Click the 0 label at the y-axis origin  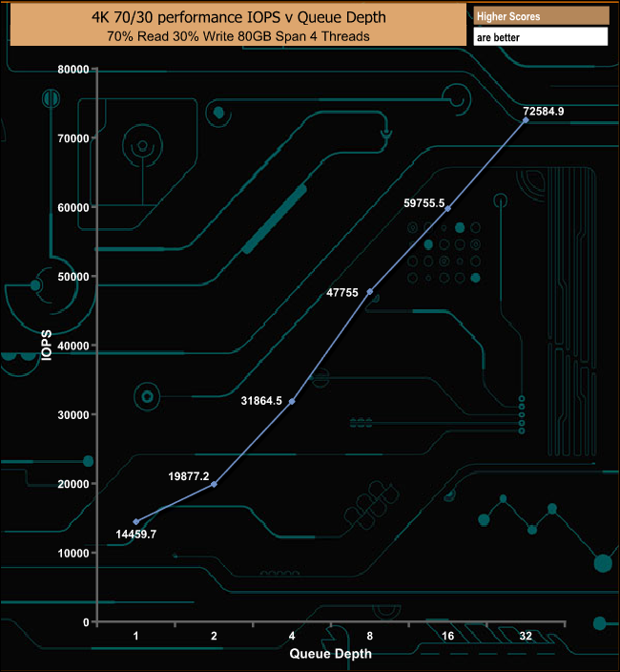point(85,622)
